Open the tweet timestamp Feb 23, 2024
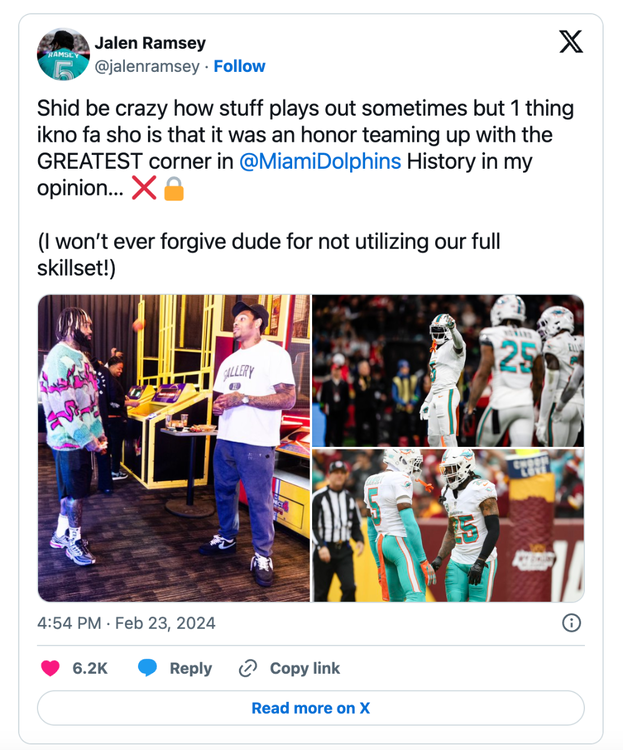Screen dimensions: 623x750 point(126,623)
